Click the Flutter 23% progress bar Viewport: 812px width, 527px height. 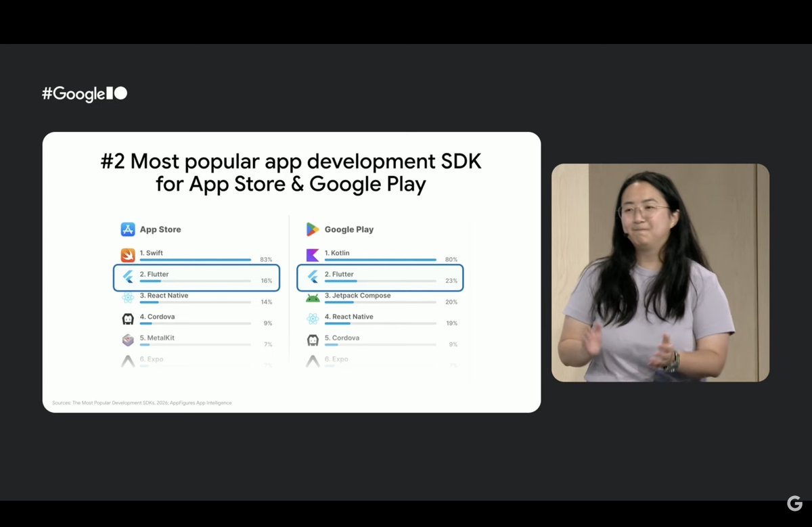click(380, 281)
